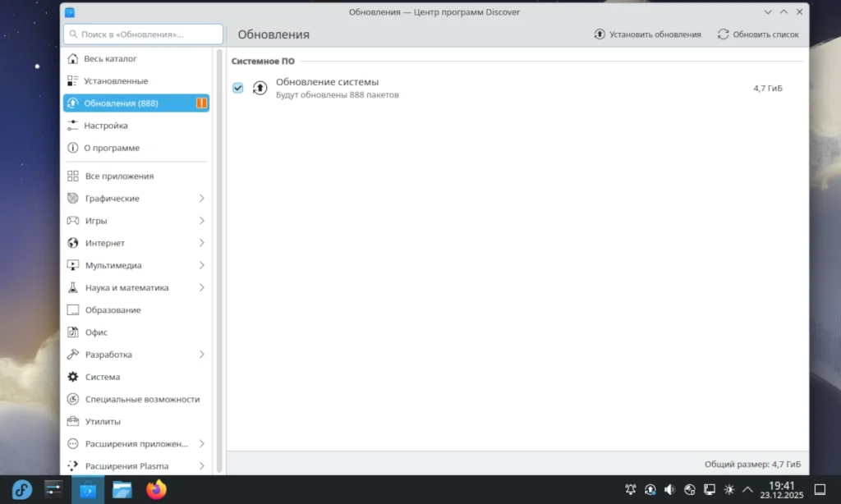
Task: Open 'О программе' in the sidebar
Action: [x=136, y=148]
